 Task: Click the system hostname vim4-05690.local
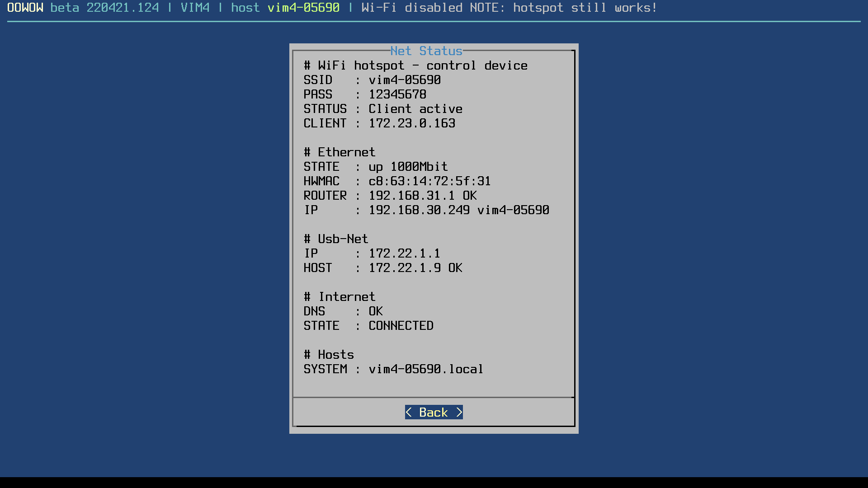[x=426, y=369]
